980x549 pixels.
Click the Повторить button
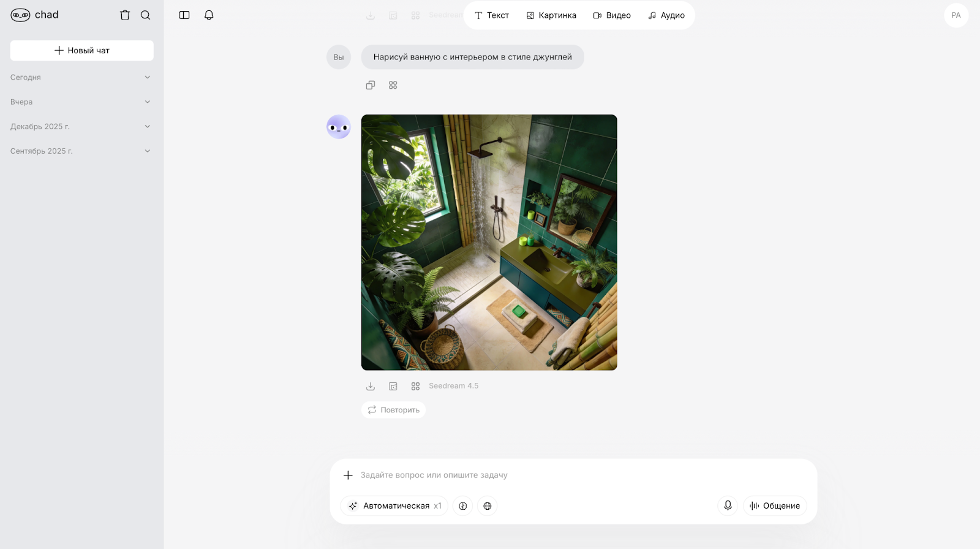393,410
